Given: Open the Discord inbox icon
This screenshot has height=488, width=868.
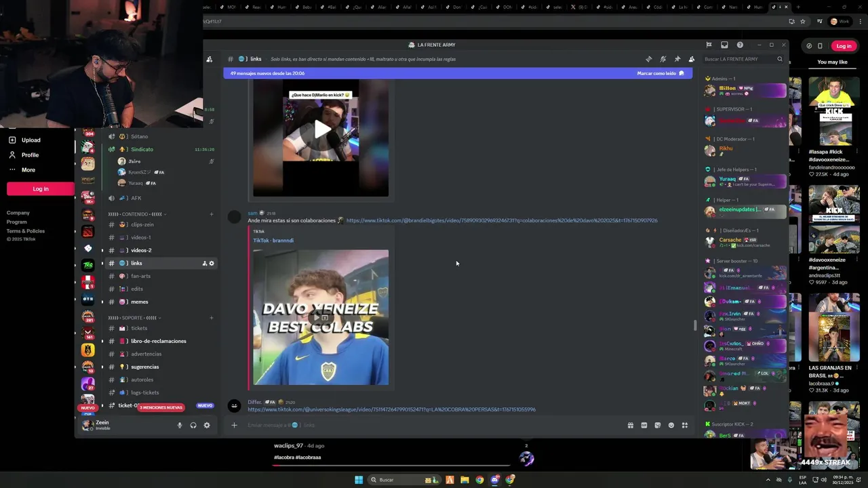Looking at the screenshot, I should click(x=724, y=45).
